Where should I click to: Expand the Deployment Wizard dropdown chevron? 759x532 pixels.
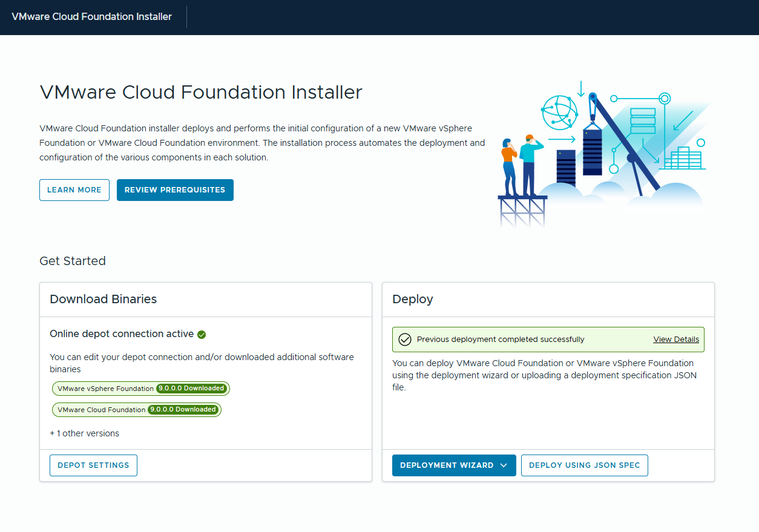click(504, 465)
